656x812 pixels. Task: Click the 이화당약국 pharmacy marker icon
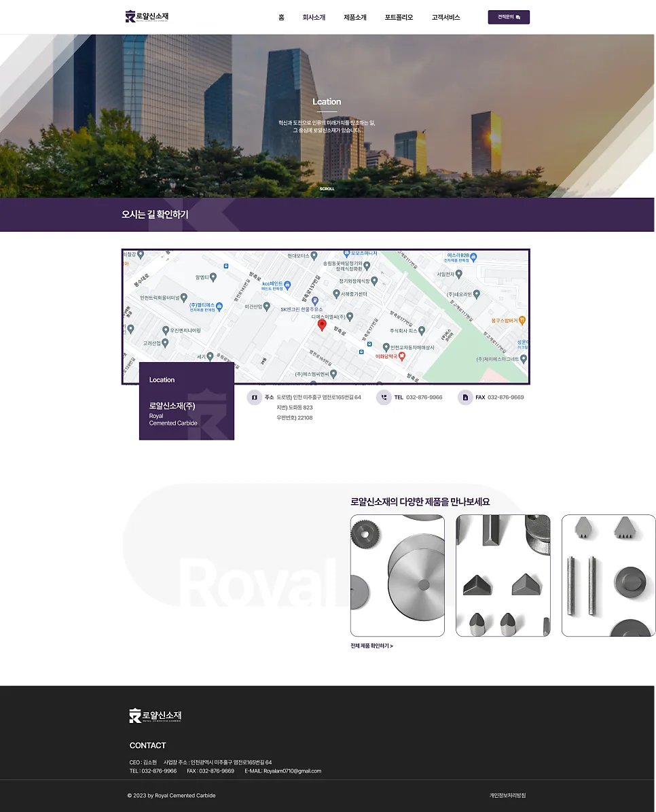point(402,356)
